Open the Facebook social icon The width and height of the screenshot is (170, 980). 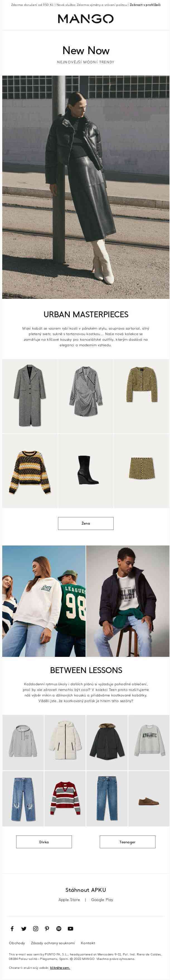tap(12, 928)
